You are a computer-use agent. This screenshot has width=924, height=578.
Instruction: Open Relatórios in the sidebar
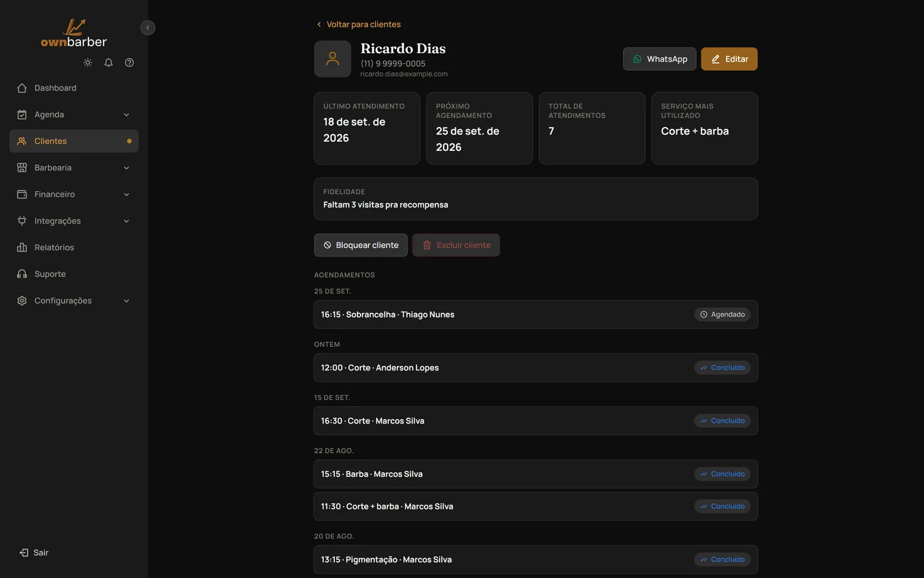pyautogui.click(x=74, y=247)
